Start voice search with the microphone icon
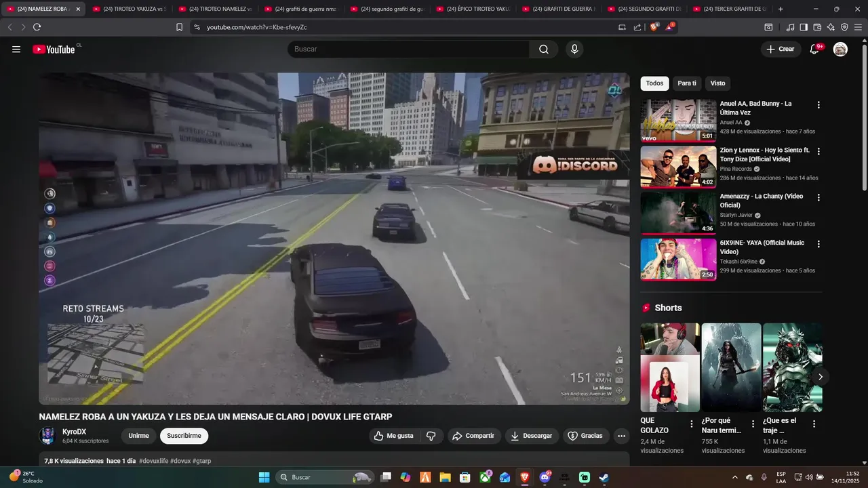 [x=574, y=49]
